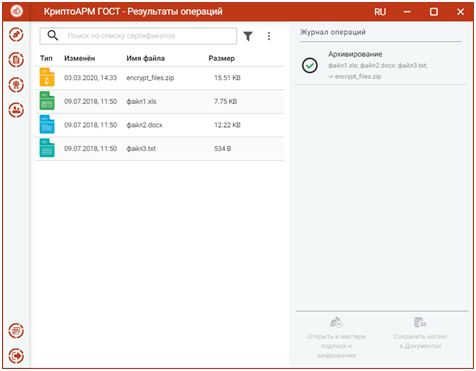Image resolution: width=476 pixels, height=371 pixels.
Task: Click the search magnifier icon
Action: point(53,35)
